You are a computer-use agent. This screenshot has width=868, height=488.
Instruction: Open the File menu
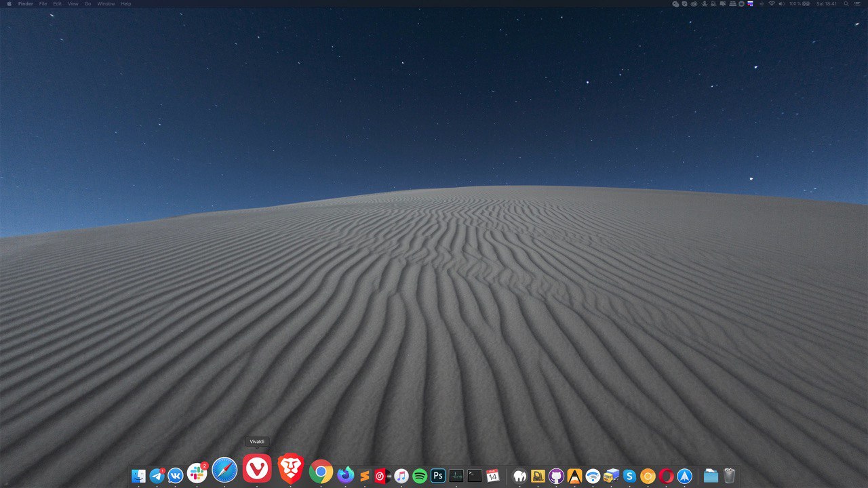point(43,3)
